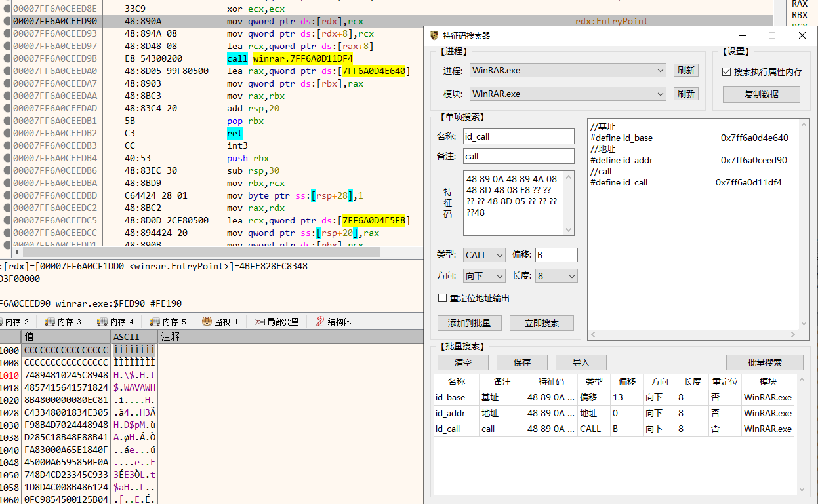Toggle breakpoint at address 00007FF6A0CEED93

(7, 34)
